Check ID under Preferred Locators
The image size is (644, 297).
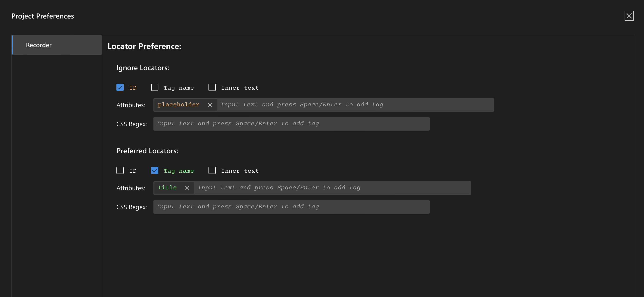click(120, 170)
